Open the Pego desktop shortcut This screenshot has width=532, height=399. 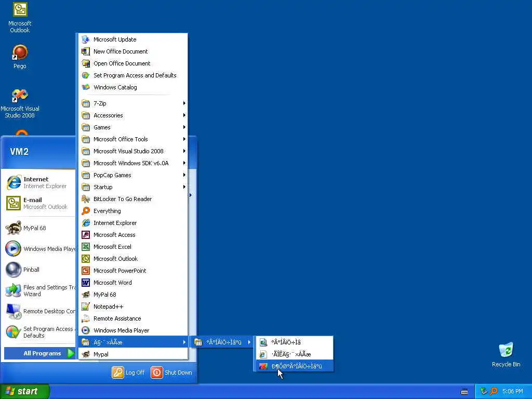tap(20, 52)
